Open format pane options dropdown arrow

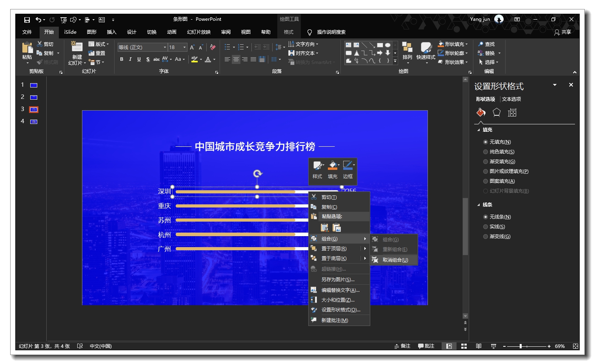[555, 85]
